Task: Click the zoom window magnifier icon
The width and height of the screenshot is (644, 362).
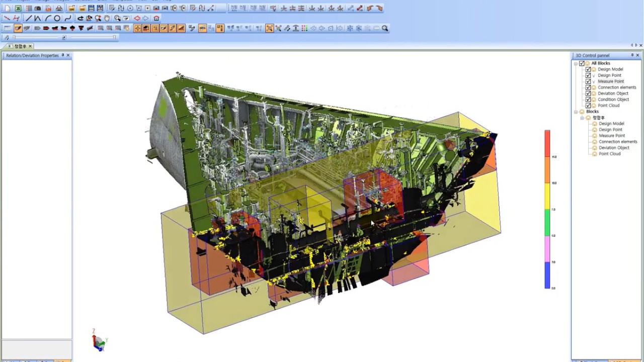Action: point(117,18)
